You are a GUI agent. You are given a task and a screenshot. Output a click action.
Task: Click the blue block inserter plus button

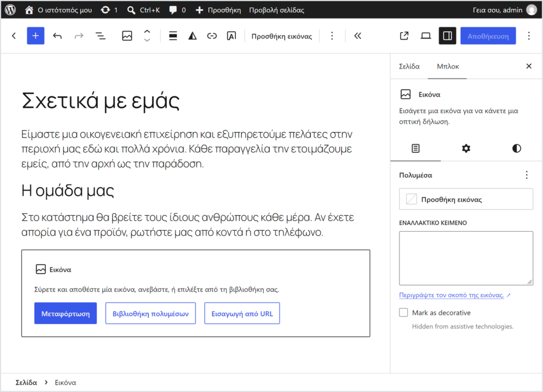click(36, 36)
